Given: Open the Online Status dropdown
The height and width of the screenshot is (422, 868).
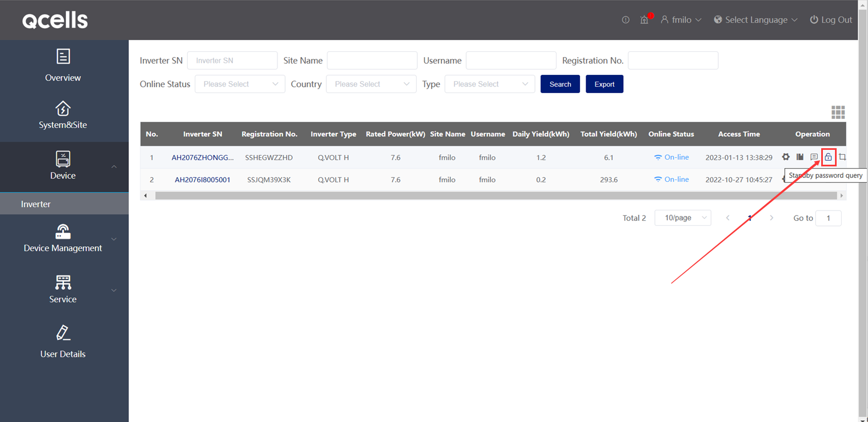Looking at the screenshot, I should tap(240, 84).
